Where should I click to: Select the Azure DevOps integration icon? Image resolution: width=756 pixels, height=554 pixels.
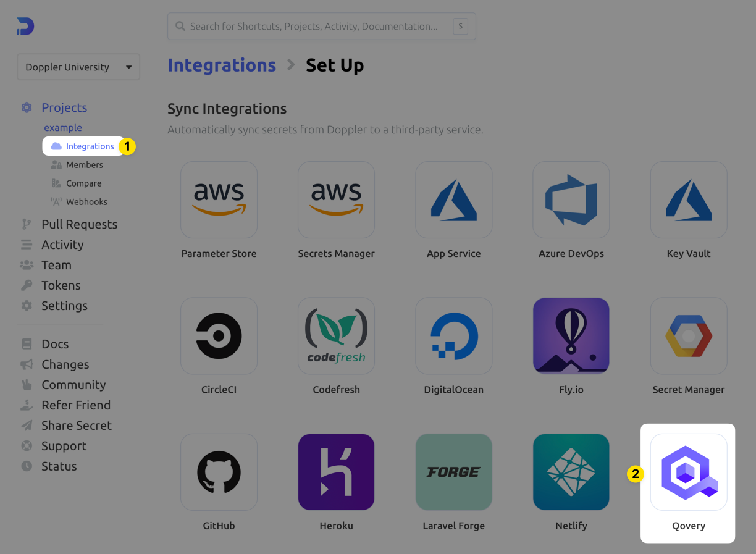pos(571,200)
